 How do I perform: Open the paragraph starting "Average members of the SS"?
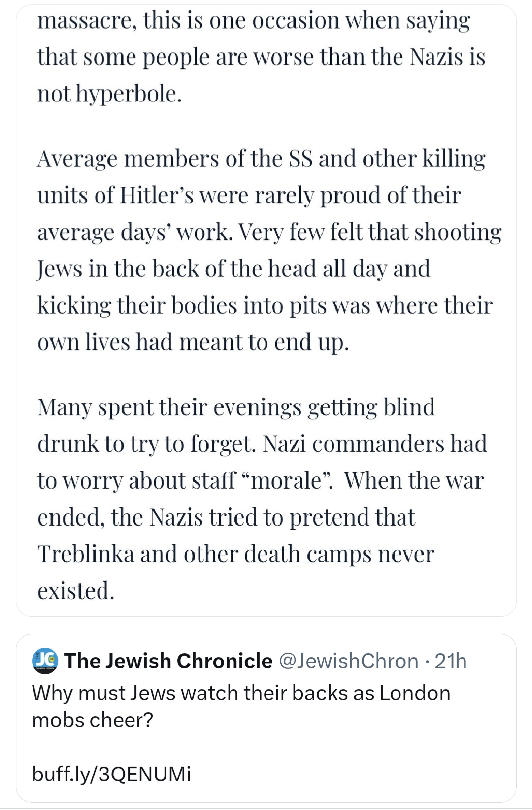coord(261,159)
